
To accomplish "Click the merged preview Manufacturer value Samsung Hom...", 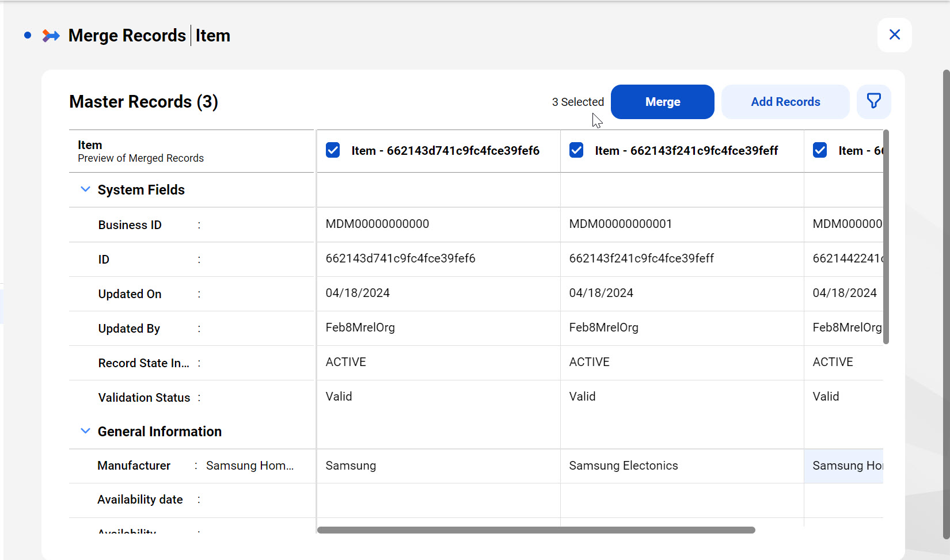I will [250, 466].
